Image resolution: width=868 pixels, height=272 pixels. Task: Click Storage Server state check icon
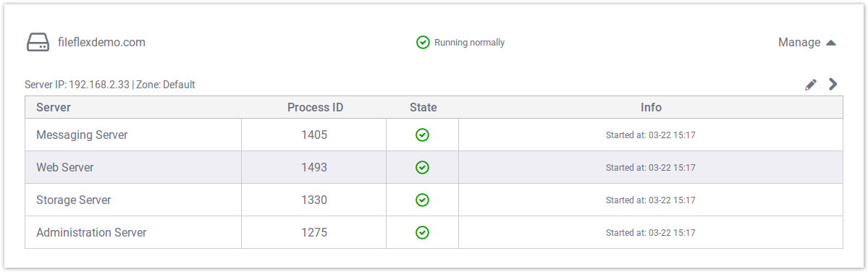tap(422, 200)
